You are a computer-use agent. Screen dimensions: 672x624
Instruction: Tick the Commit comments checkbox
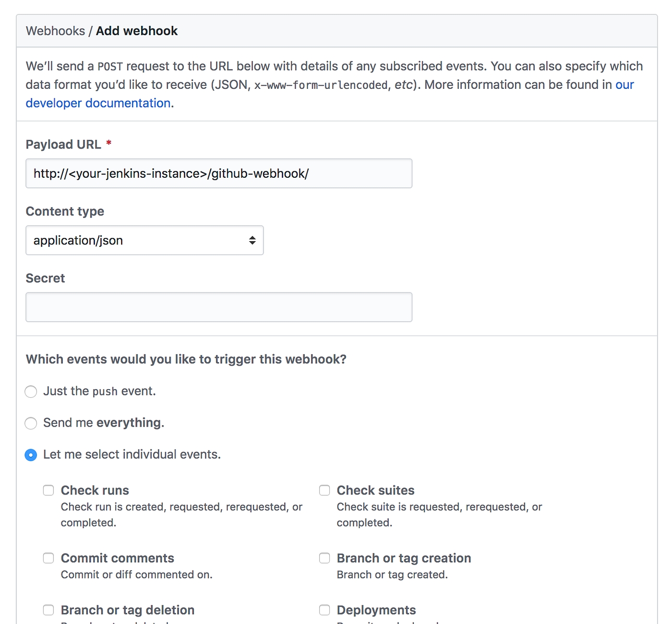tap(48, 558)
